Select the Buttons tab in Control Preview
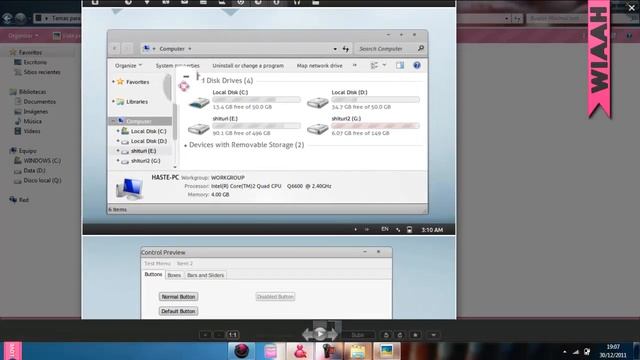 [153, 274]
